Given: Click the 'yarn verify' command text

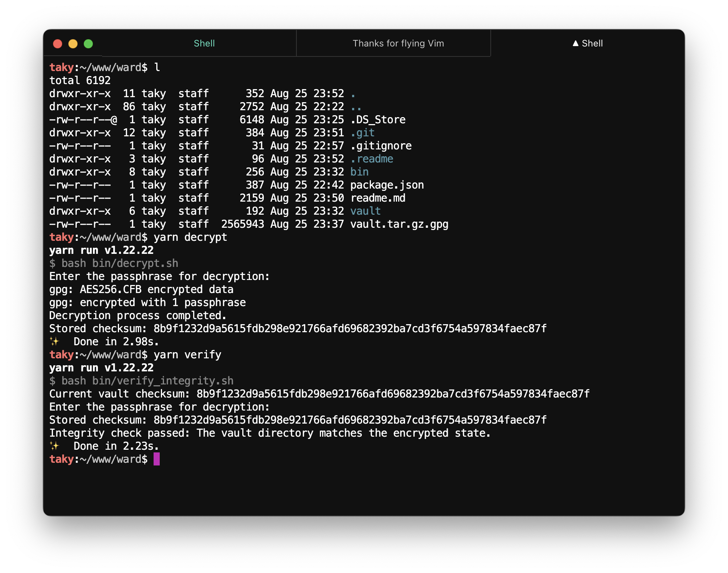Looking at the screenshot, I should click(x=187, y=354).
